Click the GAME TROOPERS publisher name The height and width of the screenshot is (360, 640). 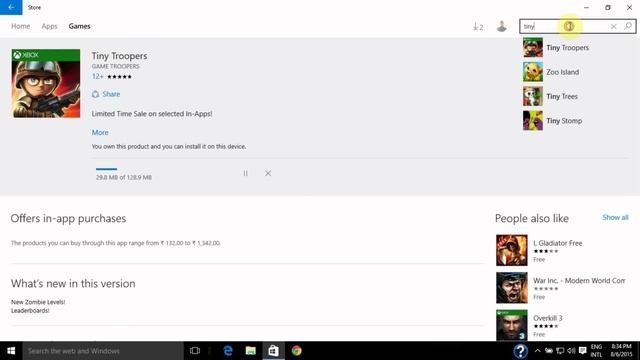[116, 67]
